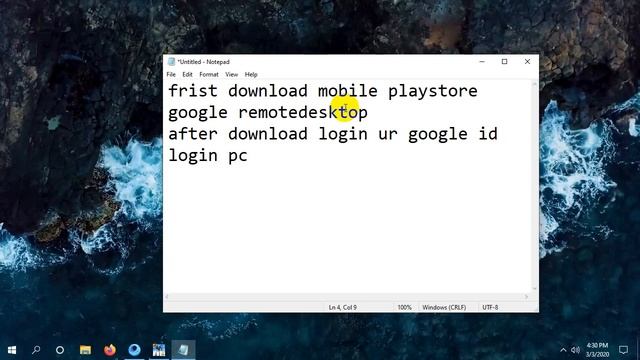Open the File menu in Notepad
Viewport: 640px width, 360px height.
tap(171, 74)
